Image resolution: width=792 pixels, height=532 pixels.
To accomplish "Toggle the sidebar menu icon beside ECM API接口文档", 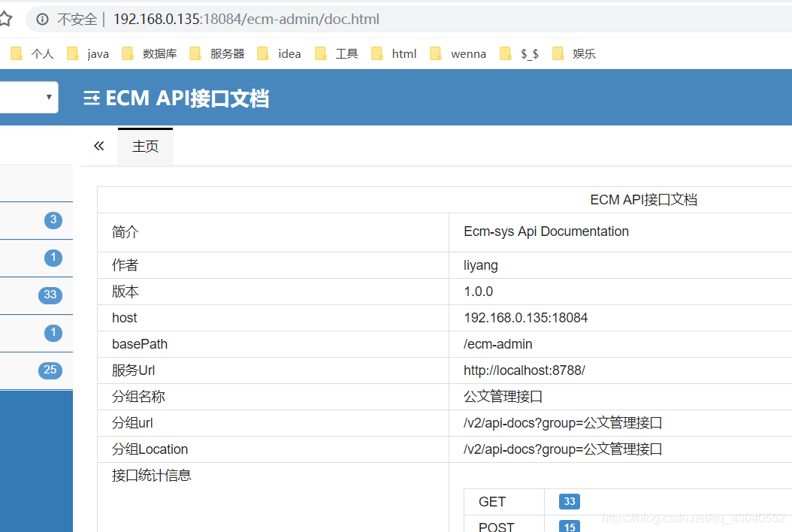I will [x=92, y=98].
